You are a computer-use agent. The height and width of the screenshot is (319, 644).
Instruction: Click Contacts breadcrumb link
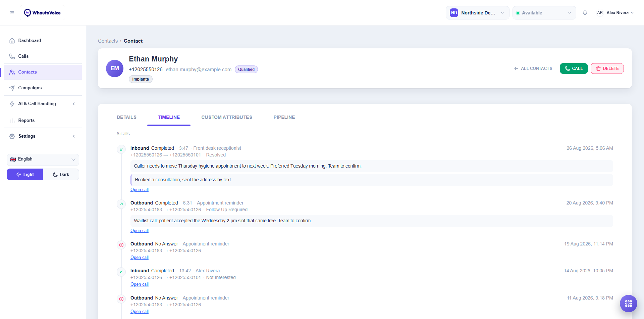pyautogui.click(x=108, y=41)
